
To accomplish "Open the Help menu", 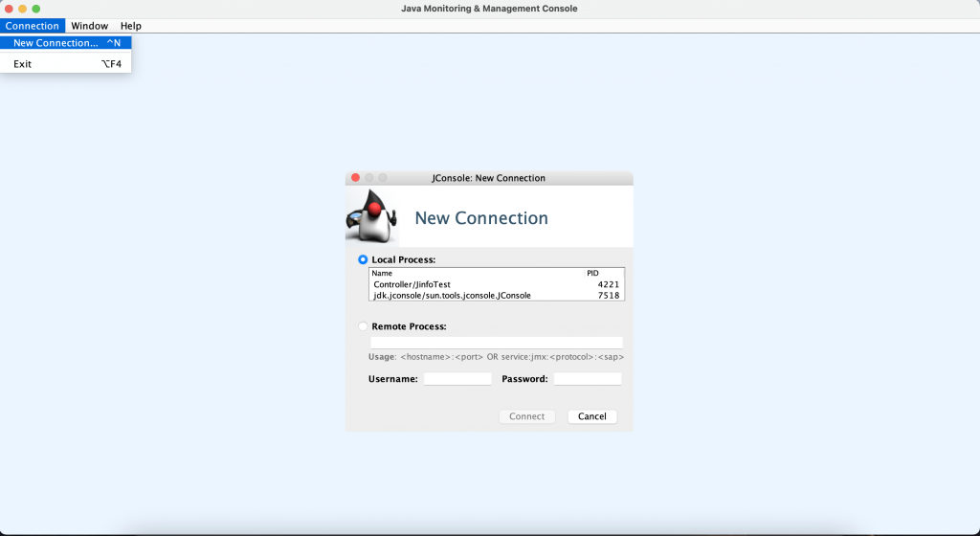I will [130, 26].
